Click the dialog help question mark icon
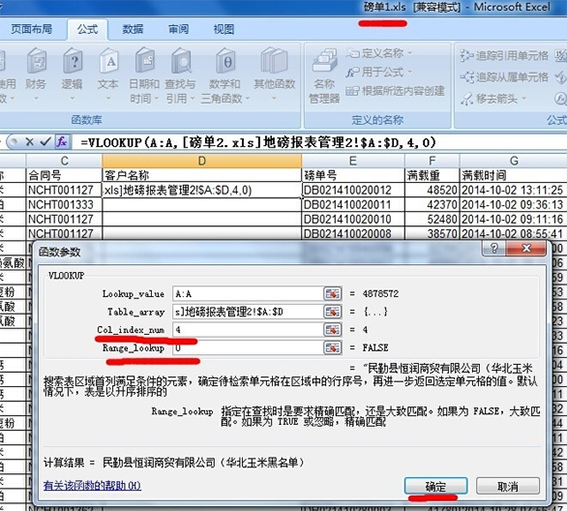Viewport: 567px width, 511px height. click(494, 248)
